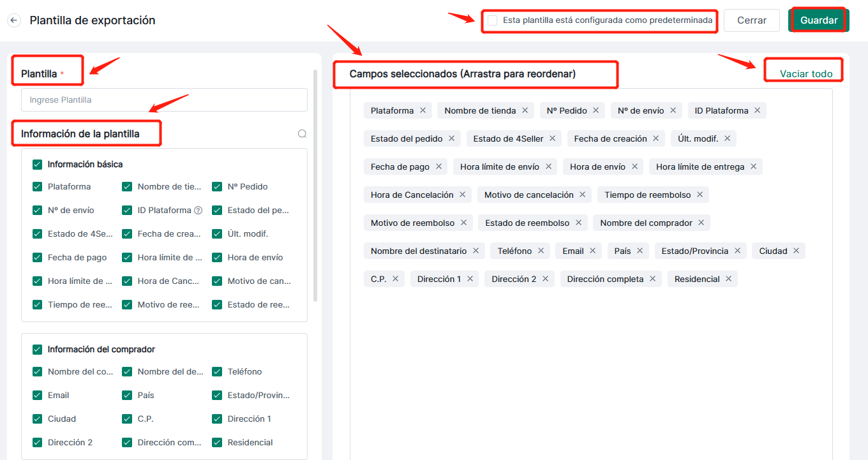Uncheck the País checkbox
Image resolution: width=868 pixels, height=460 pixels.
coord(127,395)
